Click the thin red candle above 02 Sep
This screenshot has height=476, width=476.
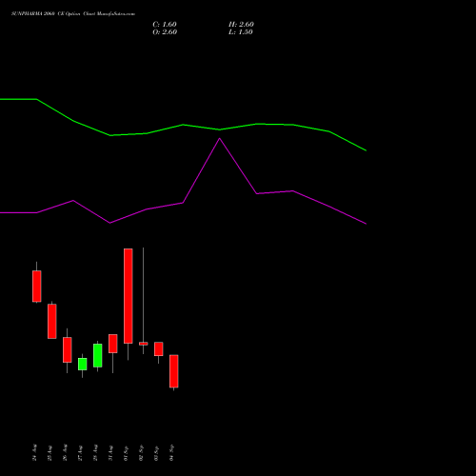pyautogui.click(x=144, y=344)
